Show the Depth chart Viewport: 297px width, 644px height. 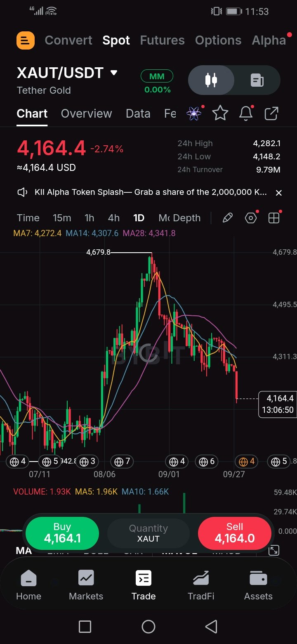(x=187, y=218)
